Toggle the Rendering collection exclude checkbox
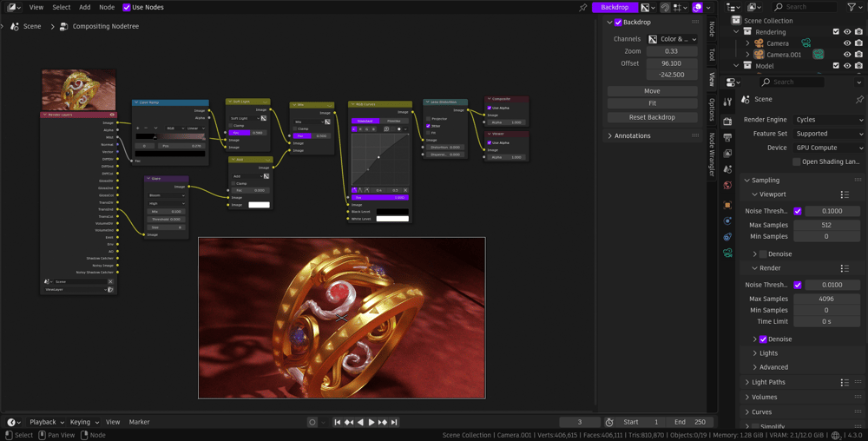Screen dimensions: 868x441 coord(836,32)
